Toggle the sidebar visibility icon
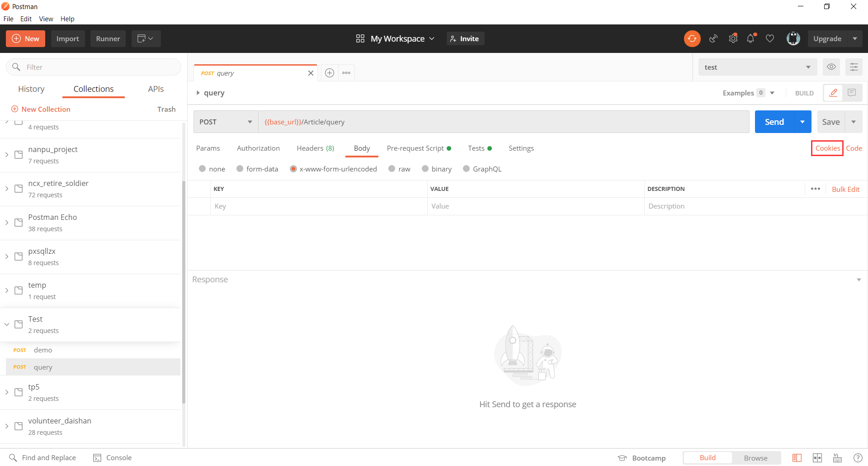 click(x=797, y=458)
